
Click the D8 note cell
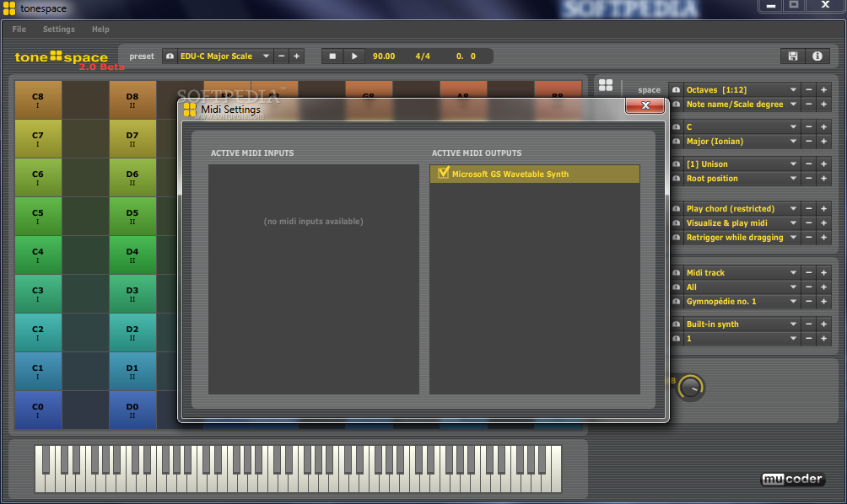132,99
